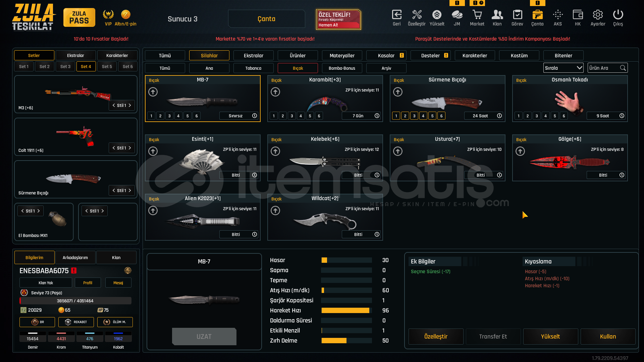Click the Çıkış power icon
Viewport: 644px width, 362px height.
tap(618, 15)
